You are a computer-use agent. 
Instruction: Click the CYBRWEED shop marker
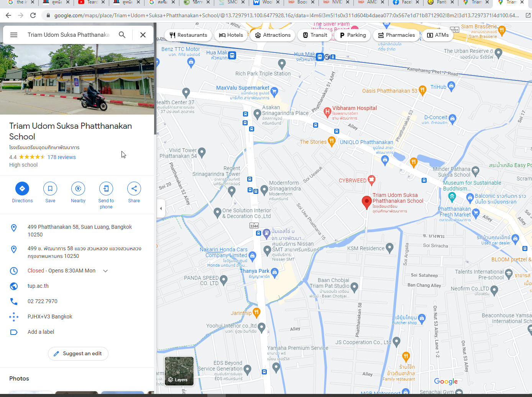pyautogui.click(x=371, y=179)
